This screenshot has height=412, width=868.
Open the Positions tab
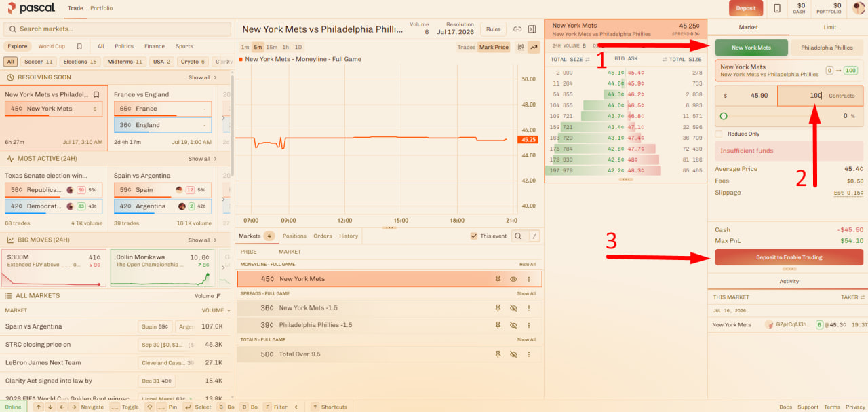294,236
